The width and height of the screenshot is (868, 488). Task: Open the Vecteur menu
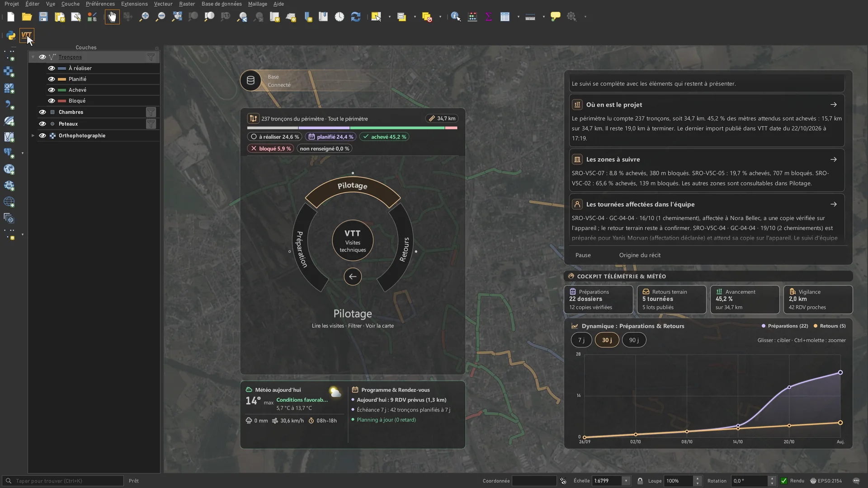pos(163,4)
